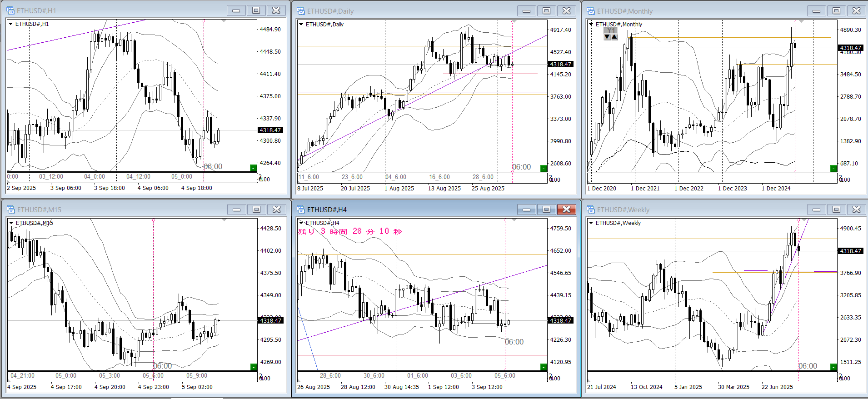Expand the ETHUSD#,H1 chart label triangle

tap(10, 24)
